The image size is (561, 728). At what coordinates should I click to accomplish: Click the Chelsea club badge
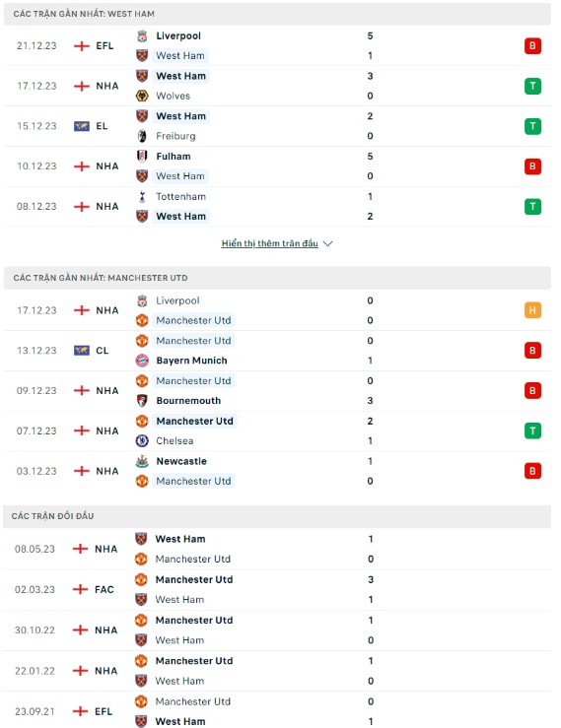coord(142,441)
